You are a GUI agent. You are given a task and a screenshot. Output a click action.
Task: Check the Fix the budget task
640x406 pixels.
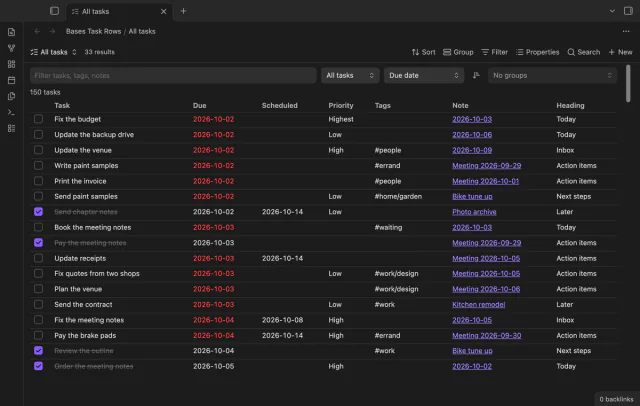coord(38,119)
